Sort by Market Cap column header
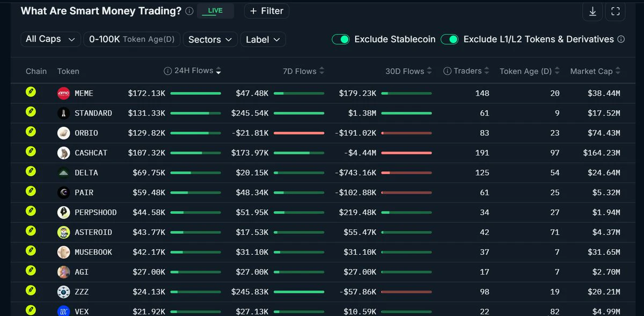The image size is (644, 316). 595,71
